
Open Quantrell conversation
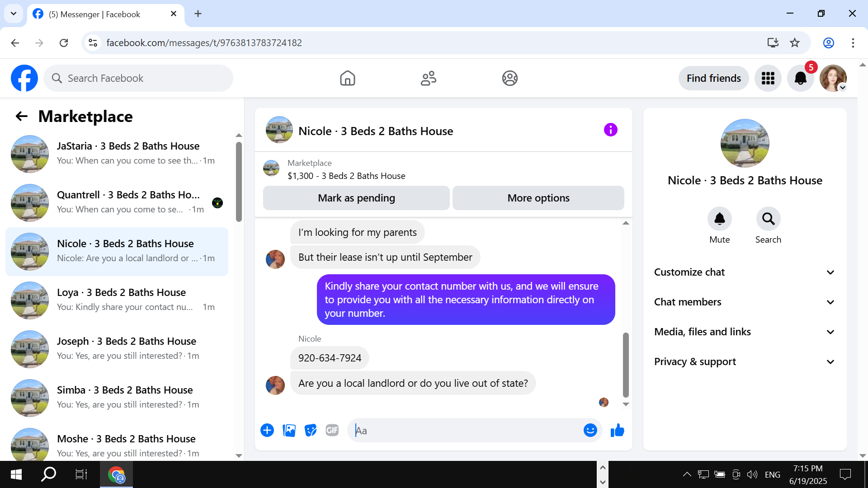pyautogui.click(x=117, y=203)
